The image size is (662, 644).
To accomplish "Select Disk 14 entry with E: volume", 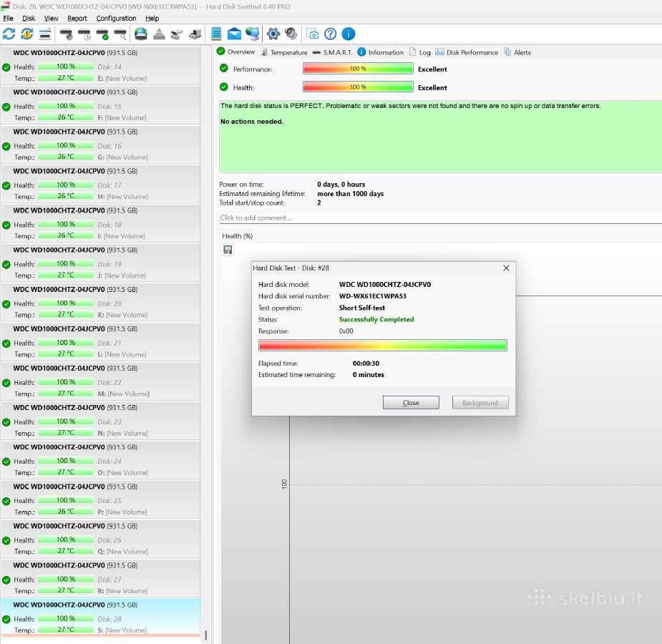I will (100, 65).
